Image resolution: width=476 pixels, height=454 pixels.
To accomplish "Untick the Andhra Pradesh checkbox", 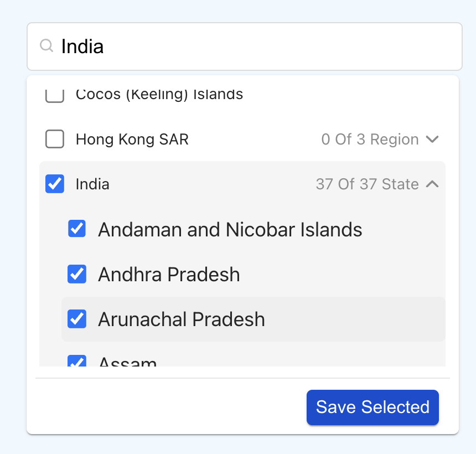I will point(77,274).
